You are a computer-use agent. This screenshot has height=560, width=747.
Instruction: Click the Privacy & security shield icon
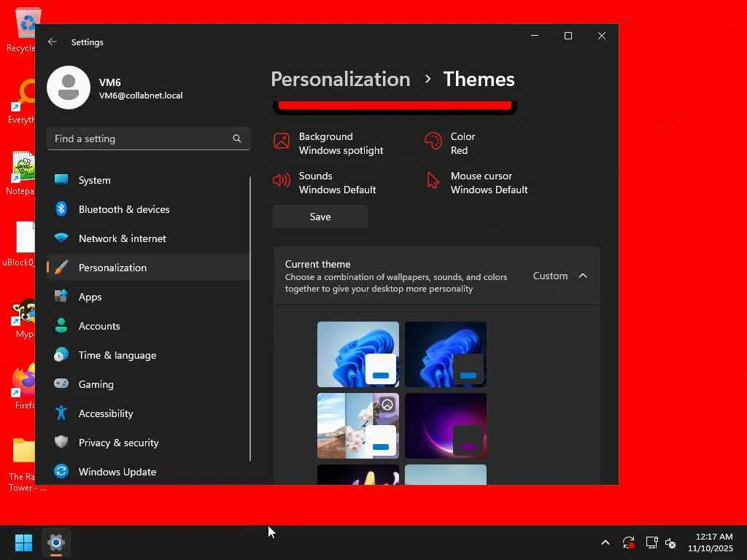61,442
